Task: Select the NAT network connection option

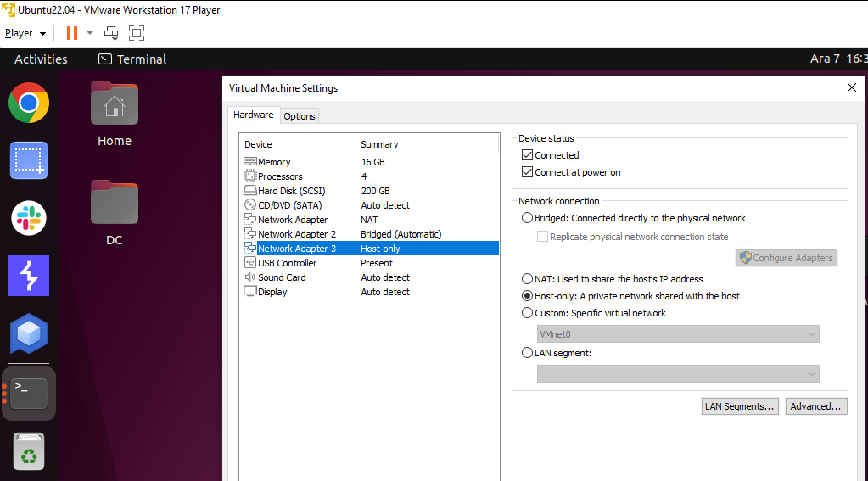Action: (528, 279)
